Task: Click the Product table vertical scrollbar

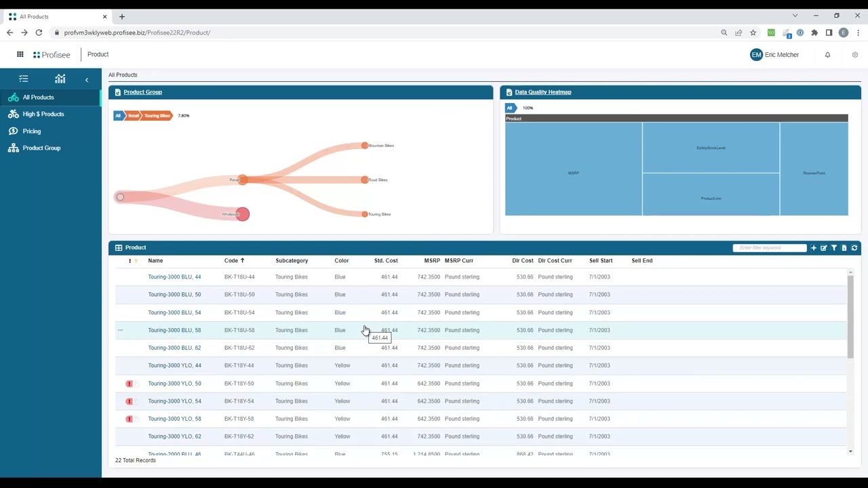Action: tap(850, 317)
